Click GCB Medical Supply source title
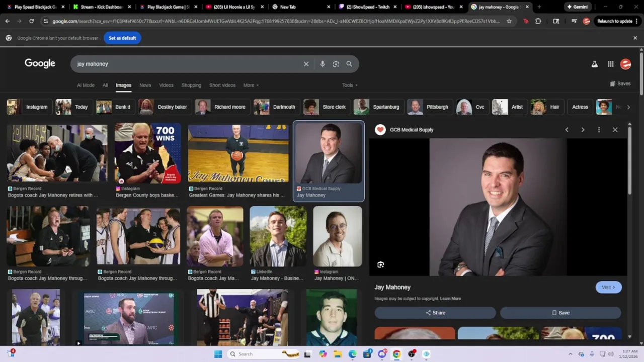Image resolution: width=644 pixels, height=362 pixels. [x=412, y=130]
